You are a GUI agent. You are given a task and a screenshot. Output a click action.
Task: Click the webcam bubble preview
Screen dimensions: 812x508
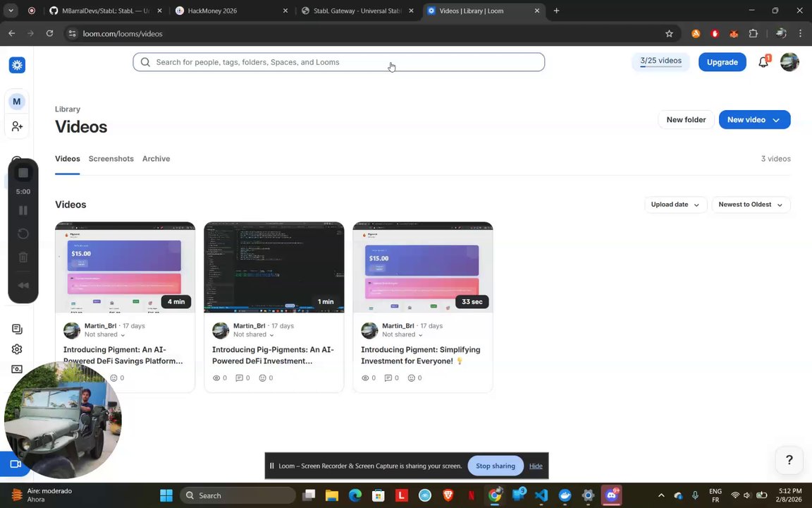63,420
